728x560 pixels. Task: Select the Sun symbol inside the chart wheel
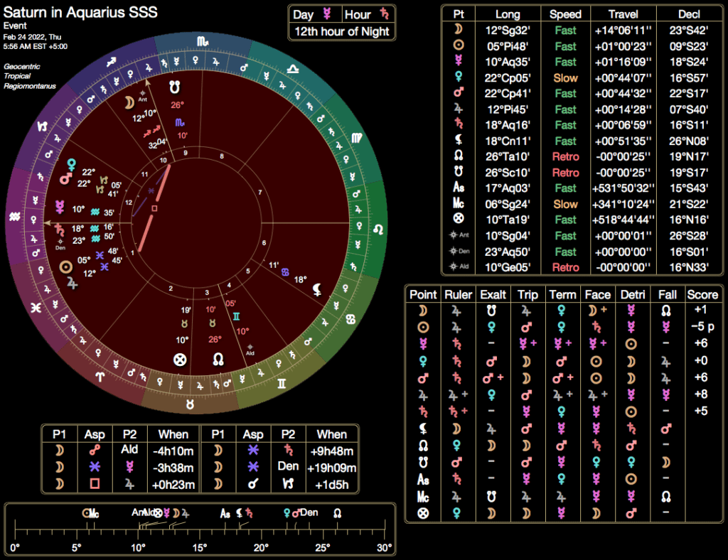(66, 267)
